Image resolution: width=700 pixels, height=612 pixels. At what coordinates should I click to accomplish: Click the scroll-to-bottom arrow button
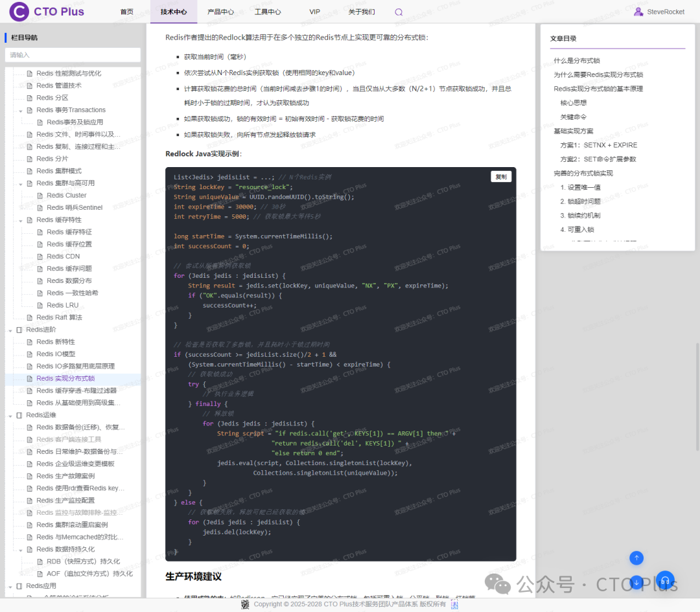tap(636, 582)
